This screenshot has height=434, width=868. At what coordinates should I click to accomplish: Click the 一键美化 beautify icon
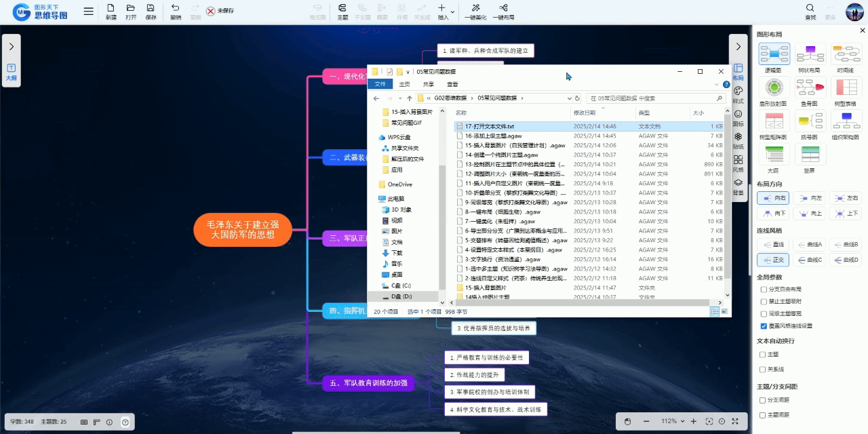[476, 9]
